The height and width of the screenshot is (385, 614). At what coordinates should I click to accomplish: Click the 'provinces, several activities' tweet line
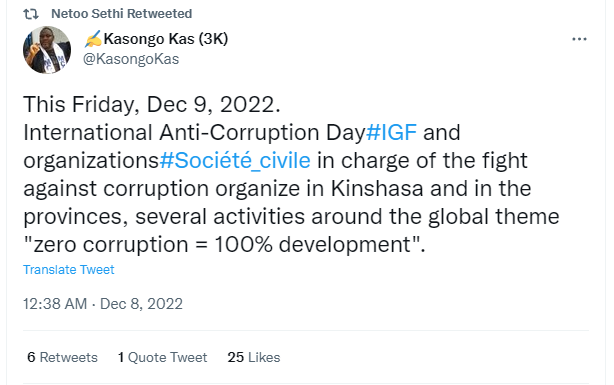[x=291, y=217]
